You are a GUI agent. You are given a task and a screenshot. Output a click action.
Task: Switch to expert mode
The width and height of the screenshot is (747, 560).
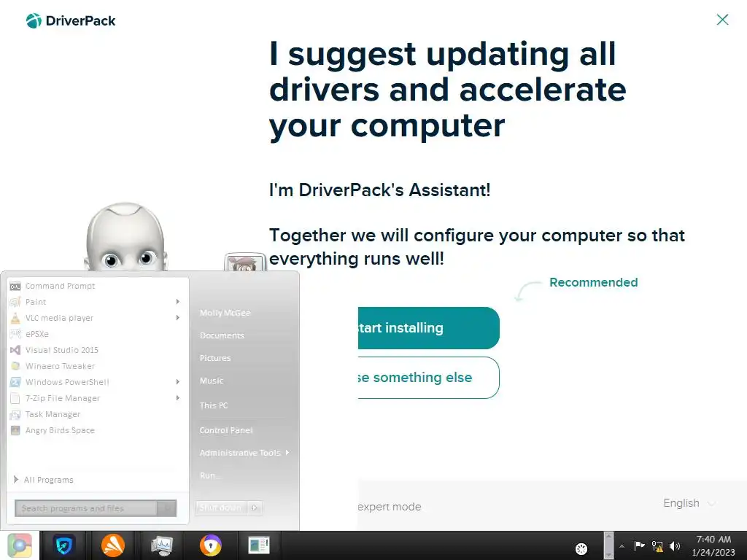(390, 507)
